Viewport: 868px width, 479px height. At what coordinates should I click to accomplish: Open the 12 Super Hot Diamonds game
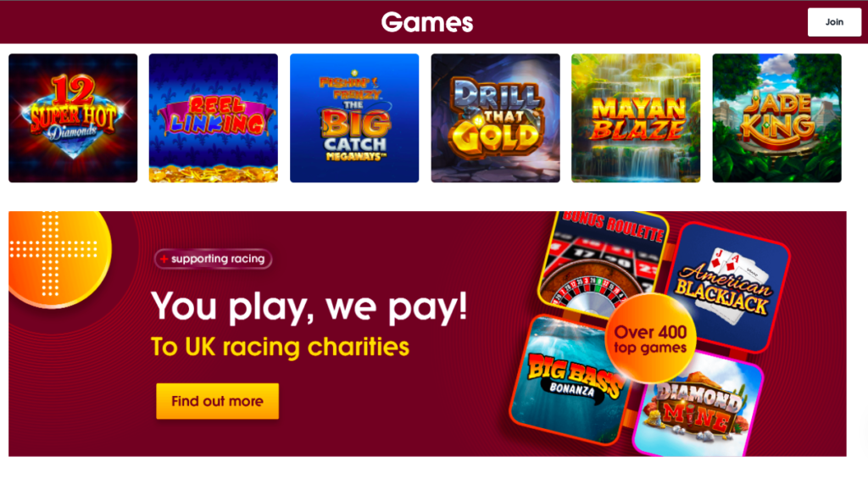(x=73, y=118)
